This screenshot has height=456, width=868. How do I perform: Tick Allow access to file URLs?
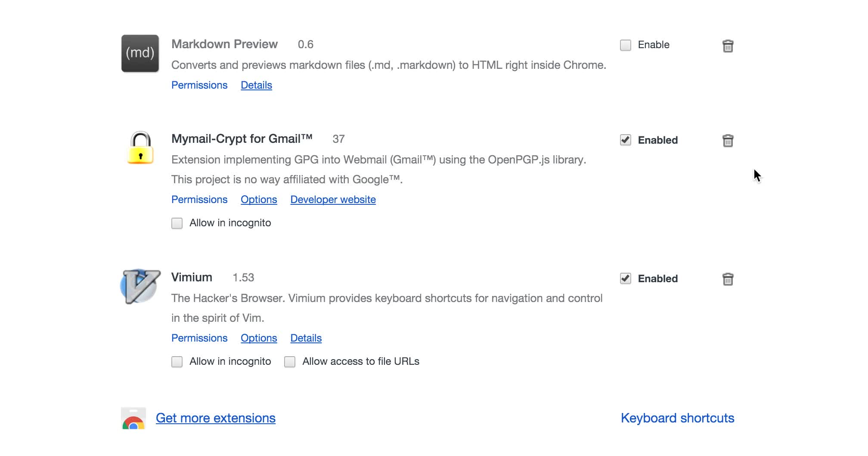[290, 362]
